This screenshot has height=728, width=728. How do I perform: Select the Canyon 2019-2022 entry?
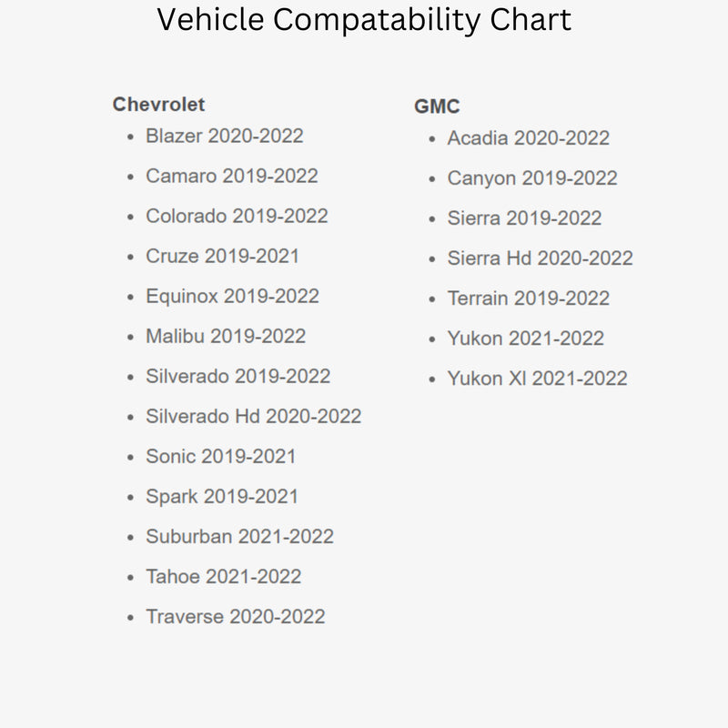531,178
